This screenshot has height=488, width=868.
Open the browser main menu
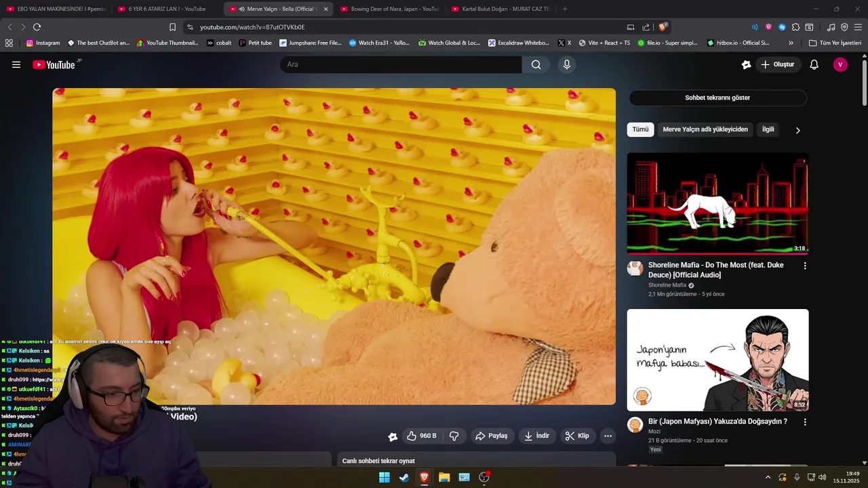[x=859, y=27]
